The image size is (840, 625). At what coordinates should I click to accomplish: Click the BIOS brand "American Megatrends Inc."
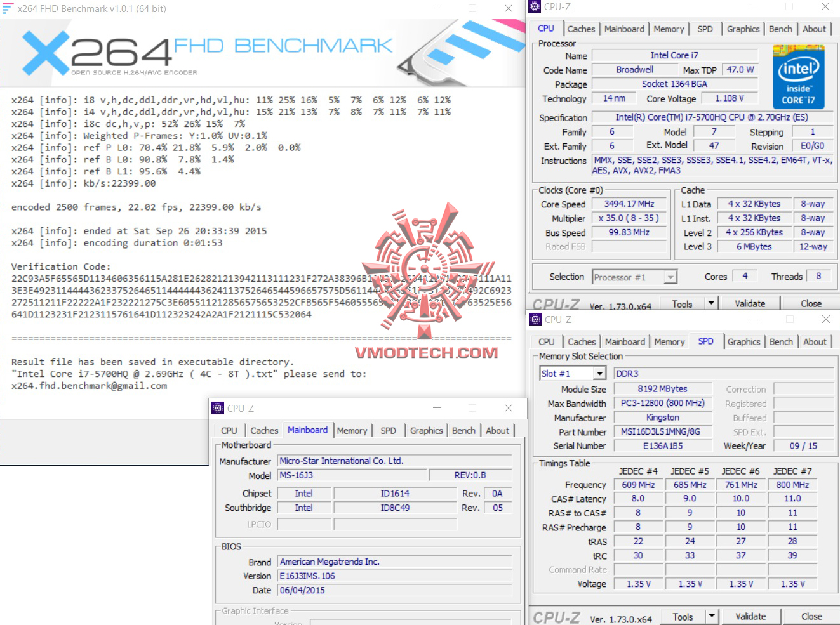pyautogui.click(x=394, y=562)
